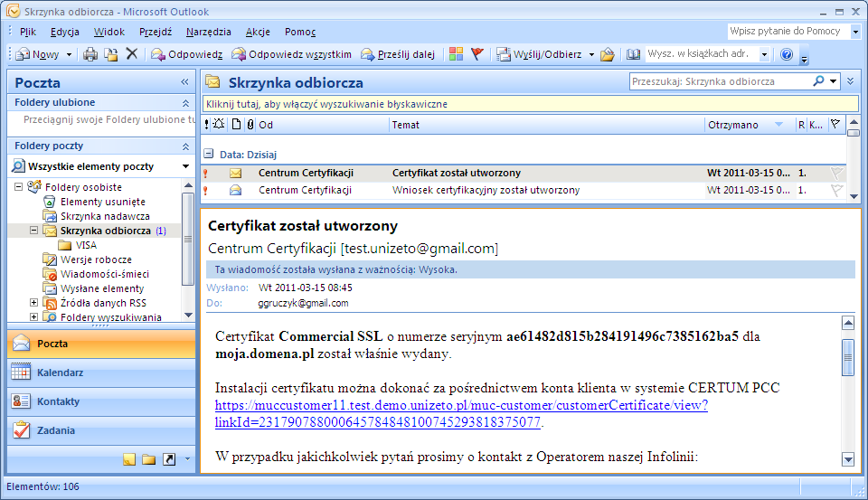Switch to Kontakty pane

pos(101,401)
